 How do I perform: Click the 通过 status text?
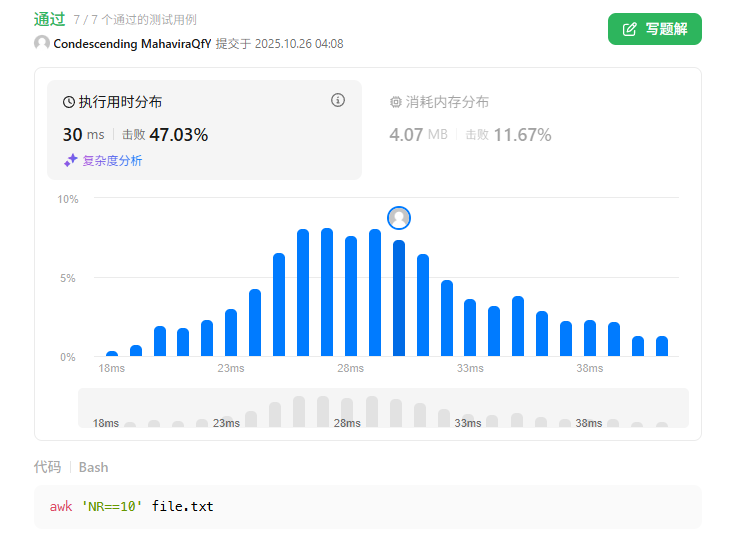[x=49, y=18]
